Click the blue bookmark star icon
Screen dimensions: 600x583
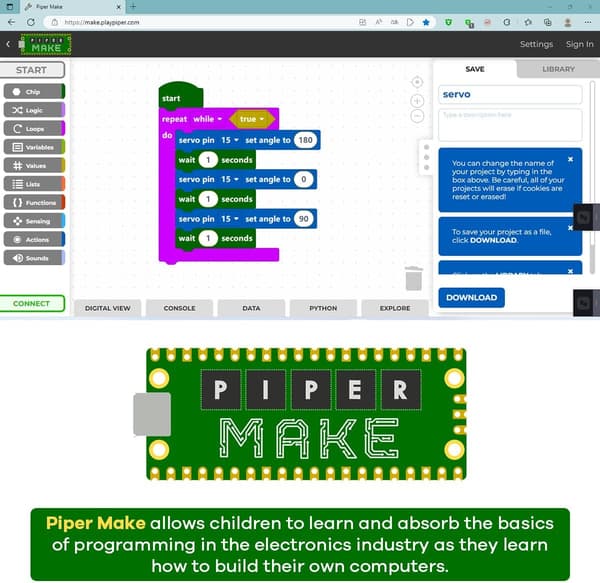tap(426, 22)
